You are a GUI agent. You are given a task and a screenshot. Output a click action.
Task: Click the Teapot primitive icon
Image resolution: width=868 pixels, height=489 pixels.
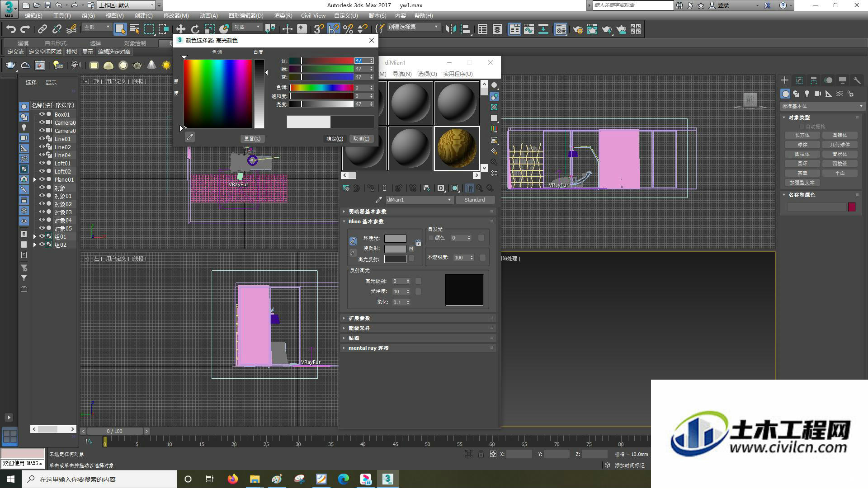coord(10,66)
